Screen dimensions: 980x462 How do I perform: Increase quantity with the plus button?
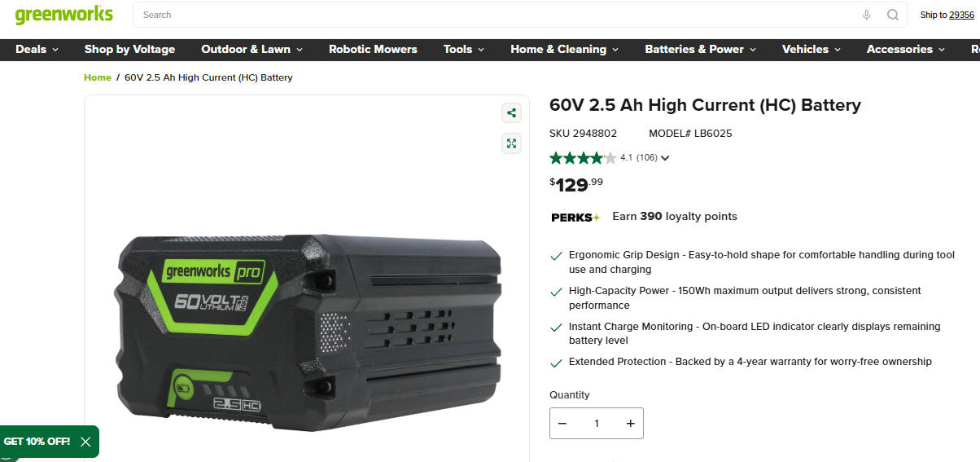(630, 424)
